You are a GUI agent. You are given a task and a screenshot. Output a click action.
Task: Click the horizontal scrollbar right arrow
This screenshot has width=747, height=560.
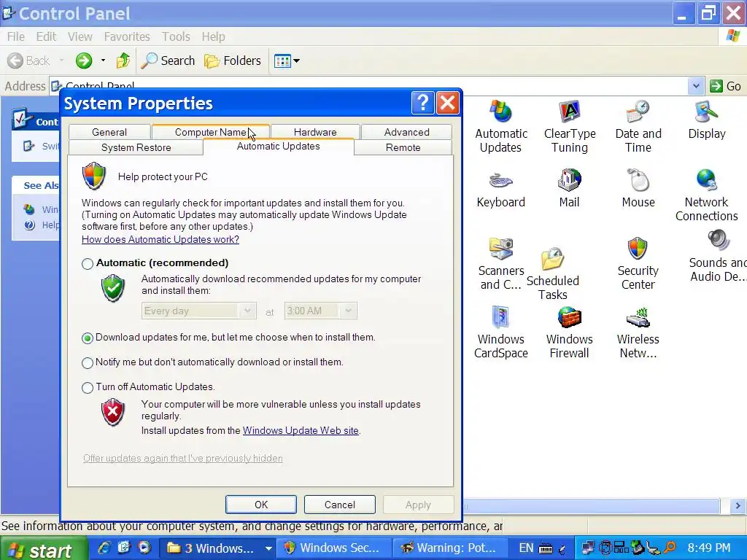(x=738, y=506)
